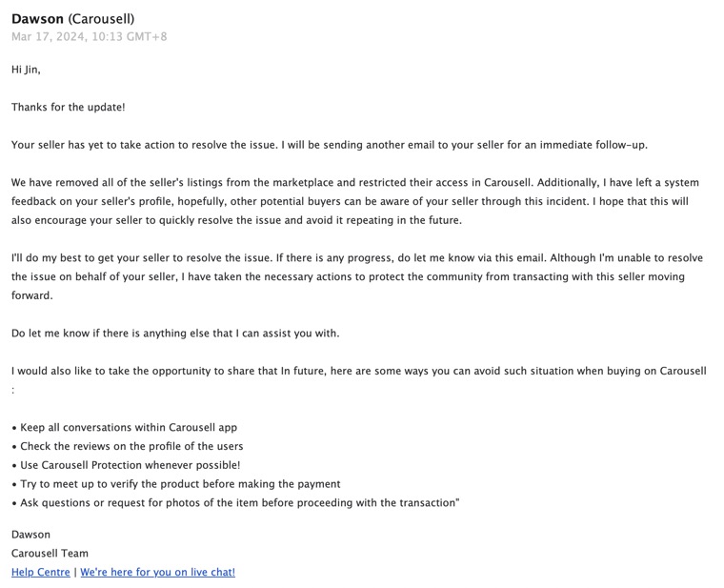Screen dimensions: 724x588
Task: Click the "Hi Jin," greeting line
Action: [x=26, y=69]
